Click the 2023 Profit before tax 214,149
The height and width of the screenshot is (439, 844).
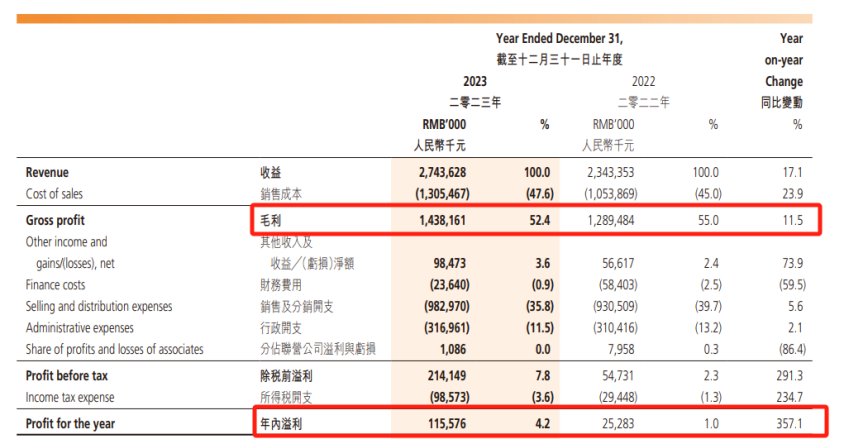442,378
